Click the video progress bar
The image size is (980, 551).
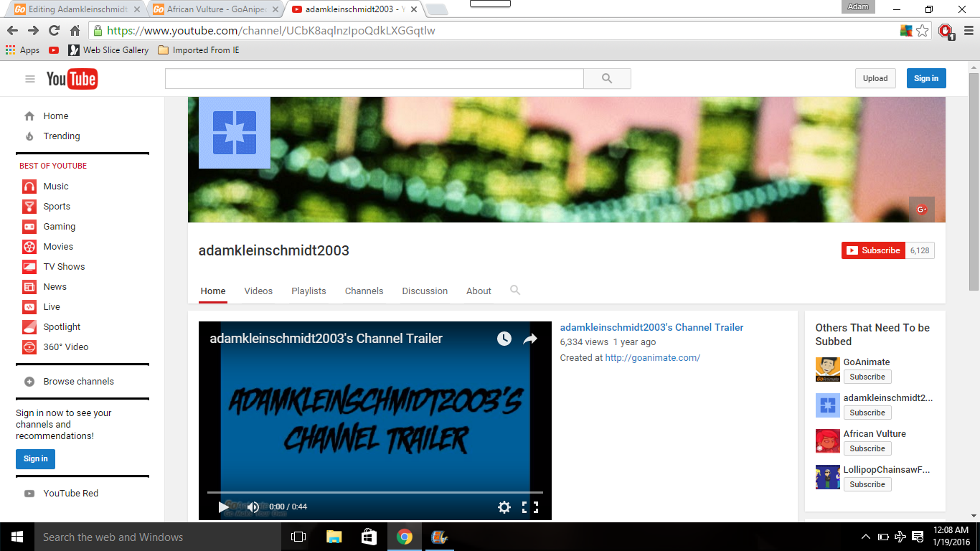tap(375, 492)
